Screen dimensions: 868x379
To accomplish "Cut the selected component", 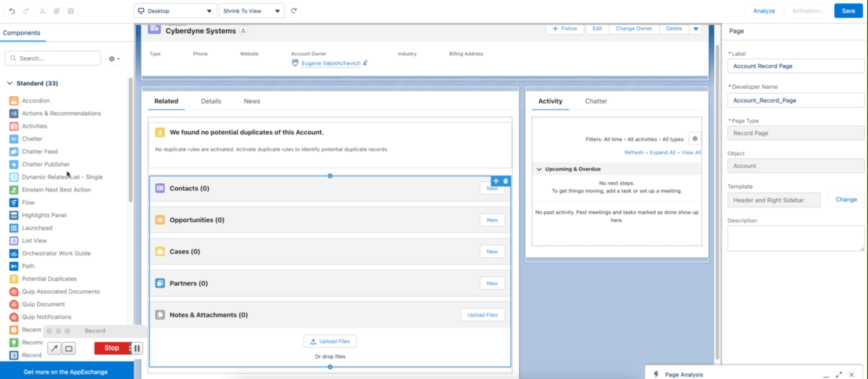I will [x=42, y=11].
